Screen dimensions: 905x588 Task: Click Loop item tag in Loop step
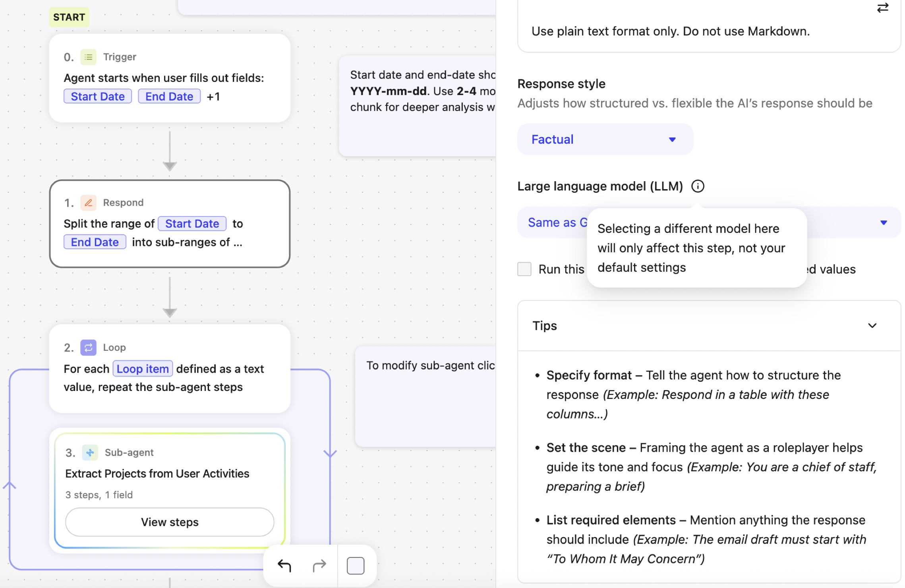(143, 369)
